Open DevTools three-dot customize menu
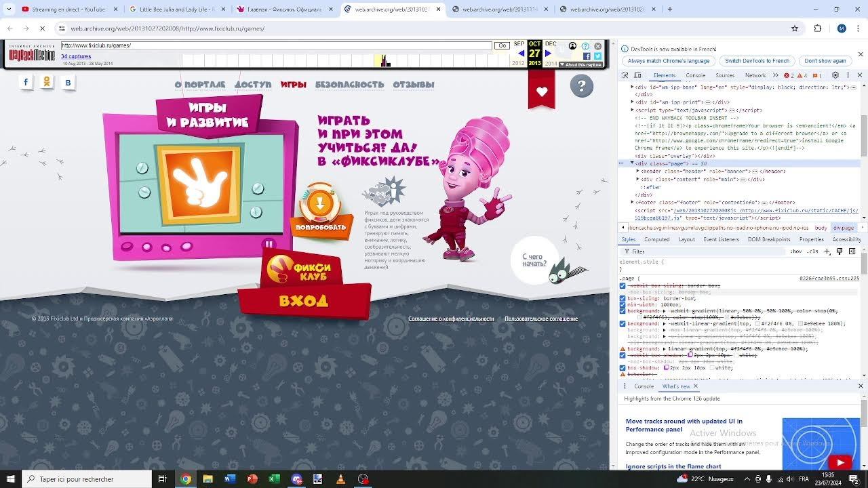The width and height of the screenshot is (868, 488). [848, 75]
